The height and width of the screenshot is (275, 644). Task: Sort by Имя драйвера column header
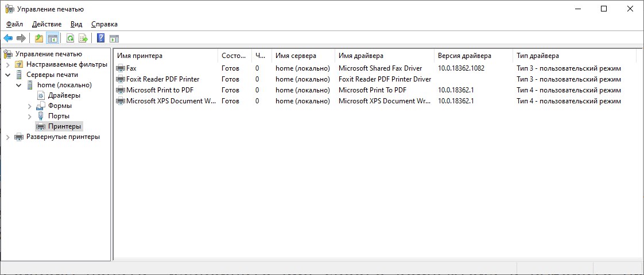point(385,56)
